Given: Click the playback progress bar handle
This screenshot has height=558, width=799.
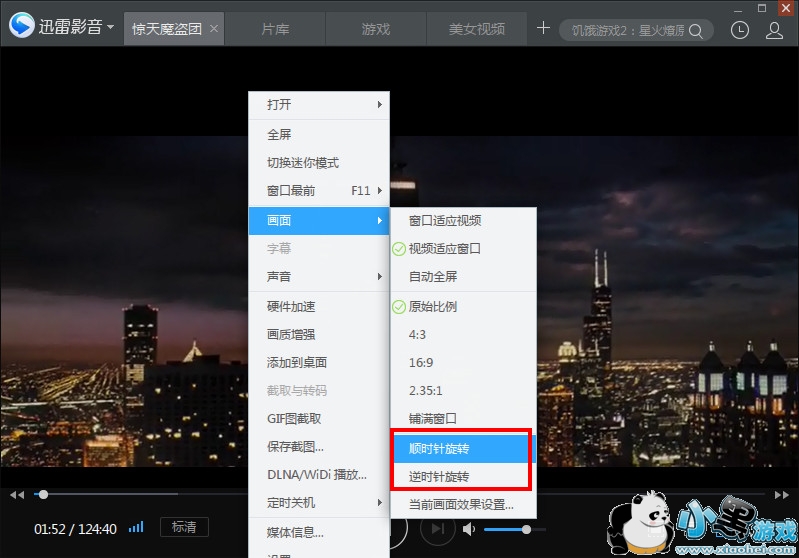Looking at the screenshot, I should (x=43, y=494).
